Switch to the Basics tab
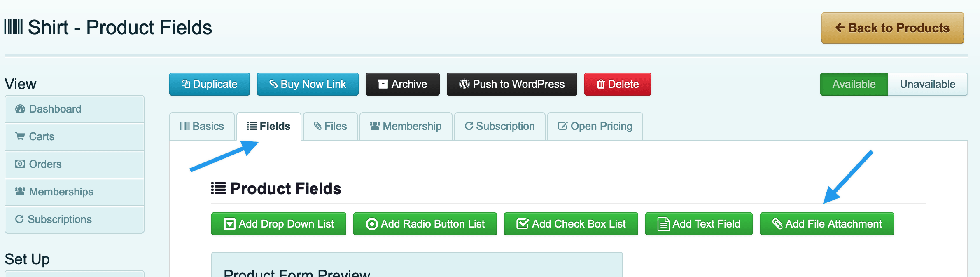This screenshot has width=980, height=277. pos(202,126)
